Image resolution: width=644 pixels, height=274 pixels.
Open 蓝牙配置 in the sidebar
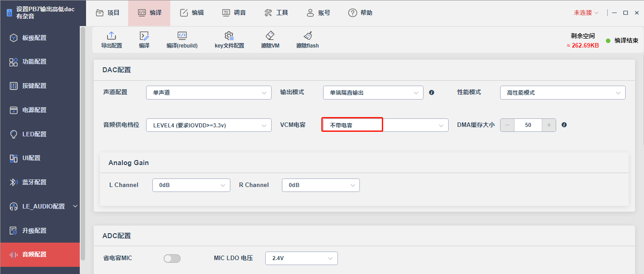pos(40,183)
